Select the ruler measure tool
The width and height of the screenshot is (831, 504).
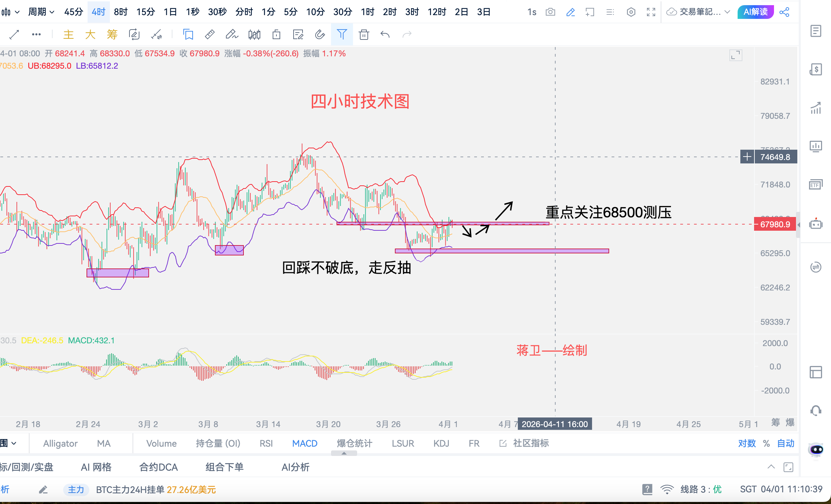coord(209,34)
